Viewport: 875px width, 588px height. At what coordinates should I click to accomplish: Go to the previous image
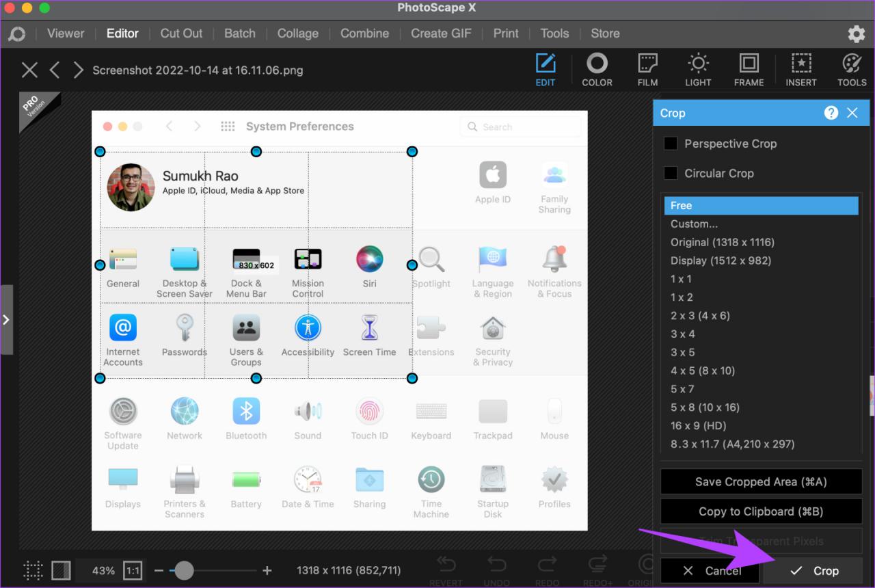pyautogui.click(x=55, y=70)
